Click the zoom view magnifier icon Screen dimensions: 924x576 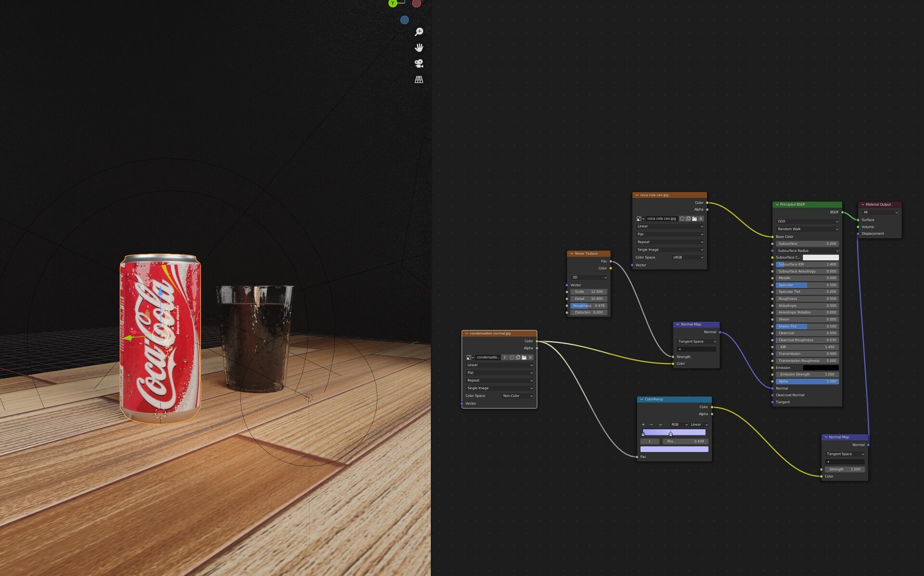pos(419,32)
